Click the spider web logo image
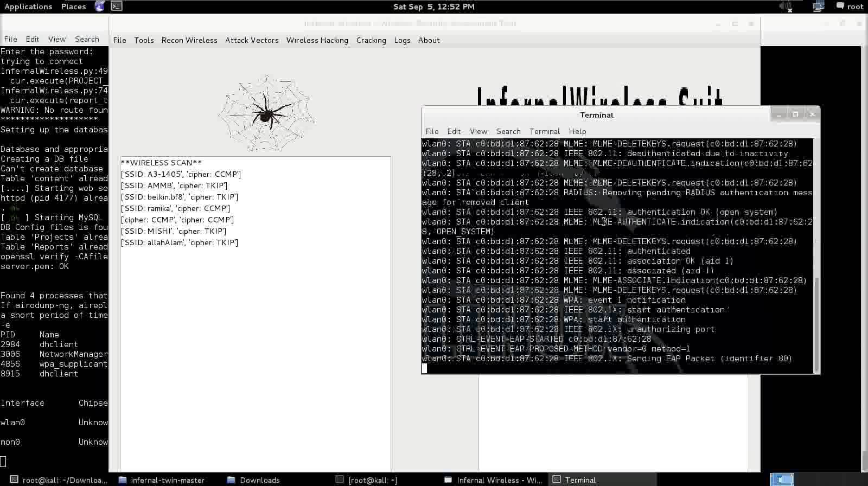This screenshot has height=486, width=868. [266, 113]
